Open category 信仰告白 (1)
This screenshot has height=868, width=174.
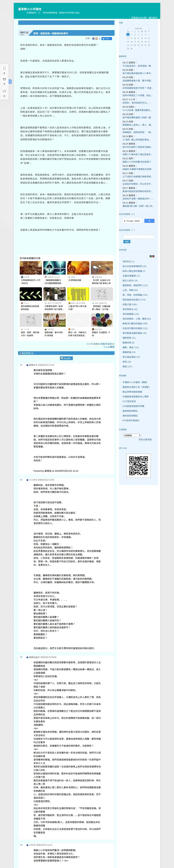click(128, 261)
